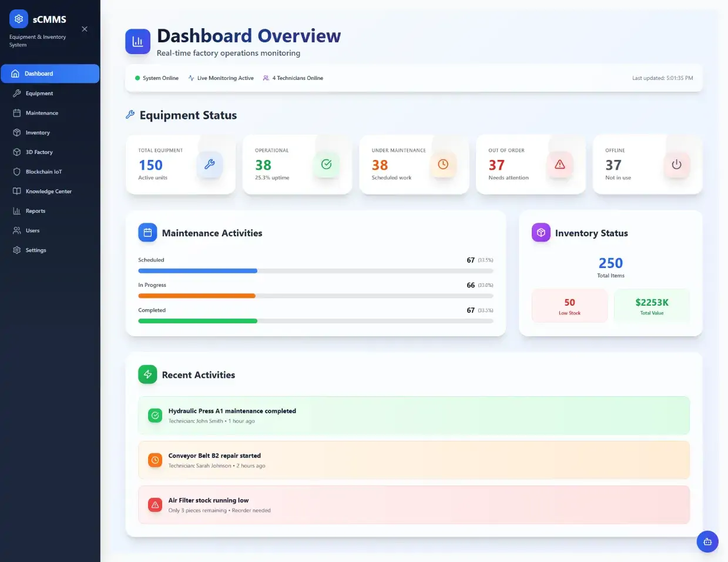
Task: Click the blue Maintenance Activities calendar icon
Action: pos(147,233)
